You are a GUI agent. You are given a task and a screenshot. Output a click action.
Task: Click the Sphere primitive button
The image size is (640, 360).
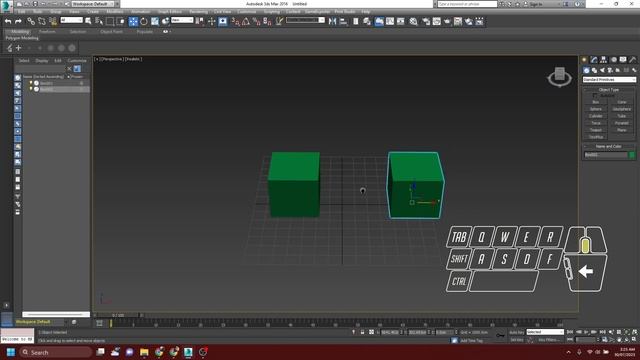(596, 109)
